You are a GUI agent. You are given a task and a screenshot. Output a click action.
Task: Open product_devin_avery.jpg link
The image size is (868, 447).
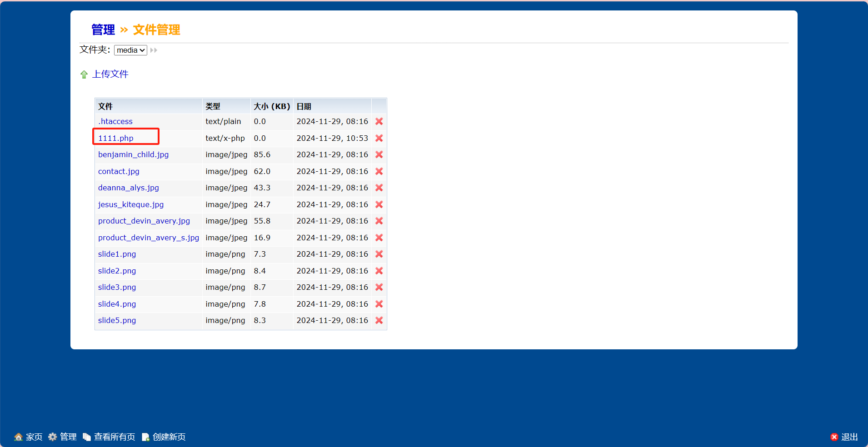point(144,221)
